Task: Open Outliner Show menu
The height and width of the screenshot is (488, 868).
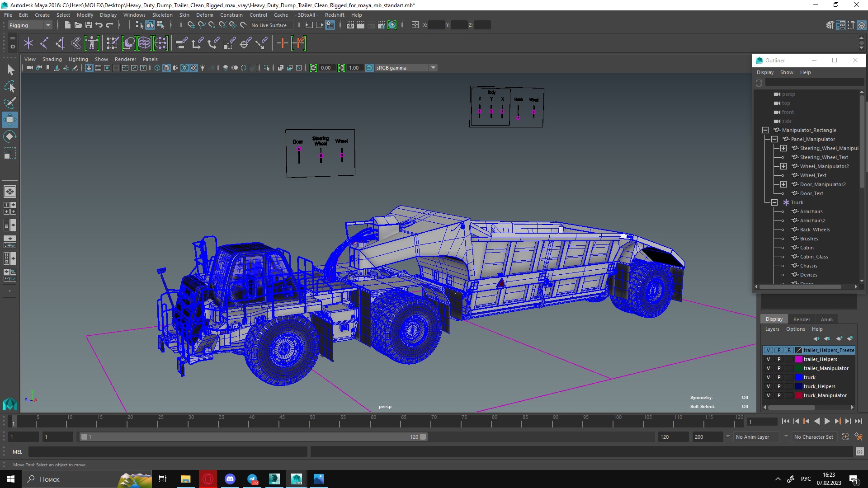Action: click(x=787, y=72)
